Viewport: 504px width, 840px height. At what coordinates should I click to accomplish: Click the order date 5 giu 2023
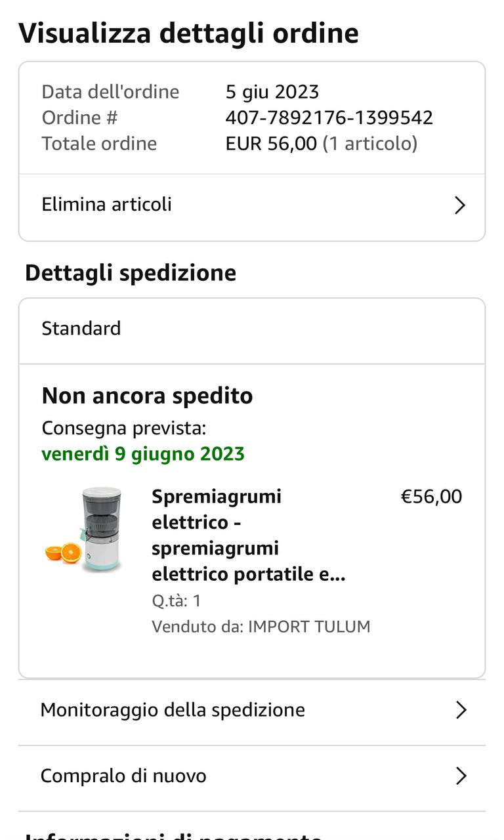pyautogui.click(x=272, y=91)
